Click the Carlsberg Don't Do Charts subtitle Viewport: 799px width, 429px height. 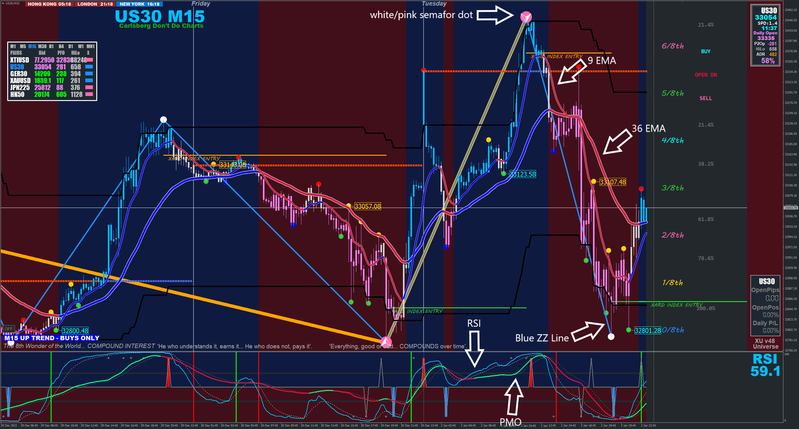pos(161,26)
